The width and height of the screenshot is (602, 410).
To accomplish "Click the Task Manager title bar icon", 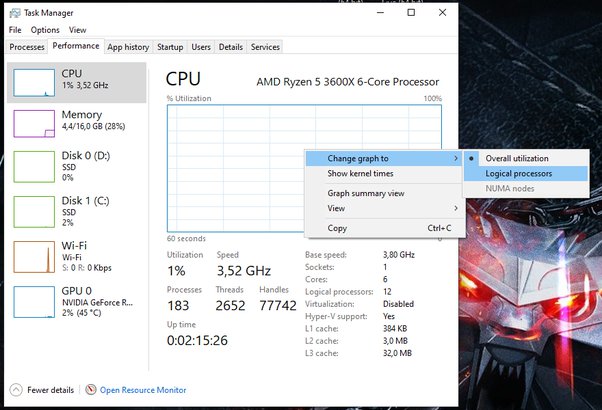I will tap(13, 13).
